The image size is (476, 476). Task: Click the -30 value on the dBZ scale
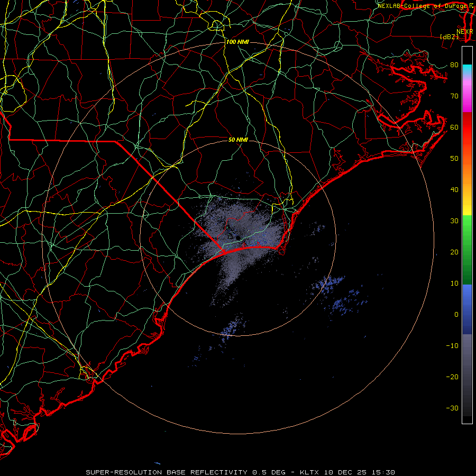click(x=452, y=408)
